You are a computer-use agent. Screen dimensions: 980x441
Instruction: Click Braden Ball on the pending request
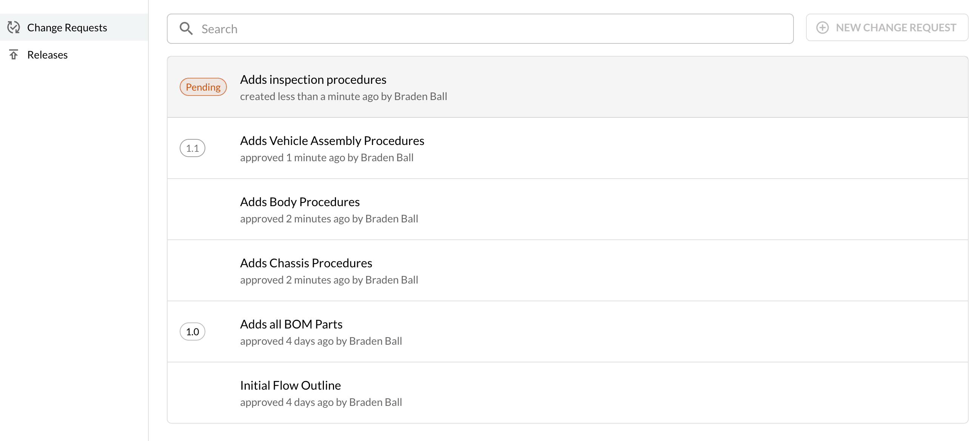pyautogui.click(x=420, y=96)
